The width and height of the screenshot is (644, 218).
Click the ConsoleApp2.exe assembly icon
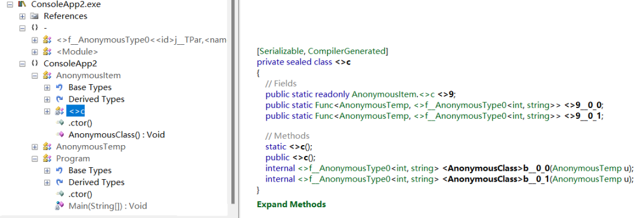23,5
